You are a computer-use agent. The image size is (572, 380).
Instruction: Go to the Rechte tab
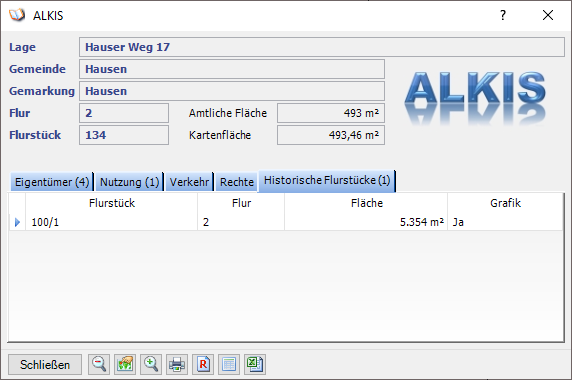click(x=237, y=182)
